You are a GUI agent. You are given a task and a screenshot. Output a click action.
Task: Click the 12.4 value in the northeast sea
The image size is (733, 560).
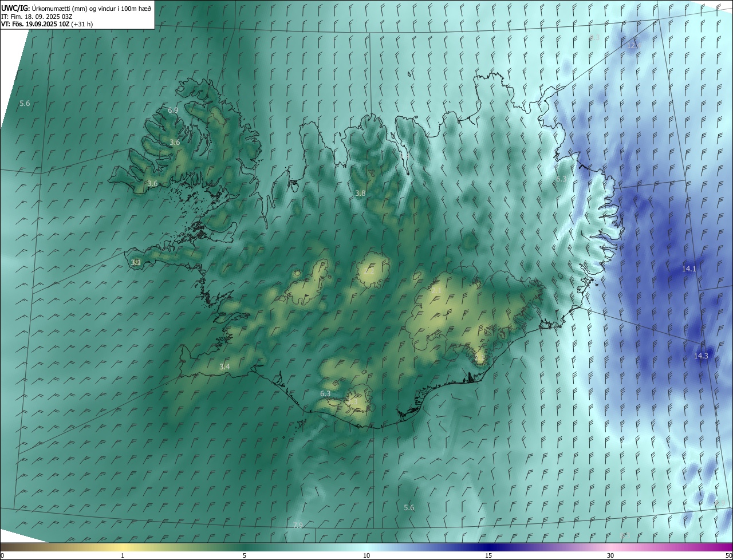tap(635, 45)
